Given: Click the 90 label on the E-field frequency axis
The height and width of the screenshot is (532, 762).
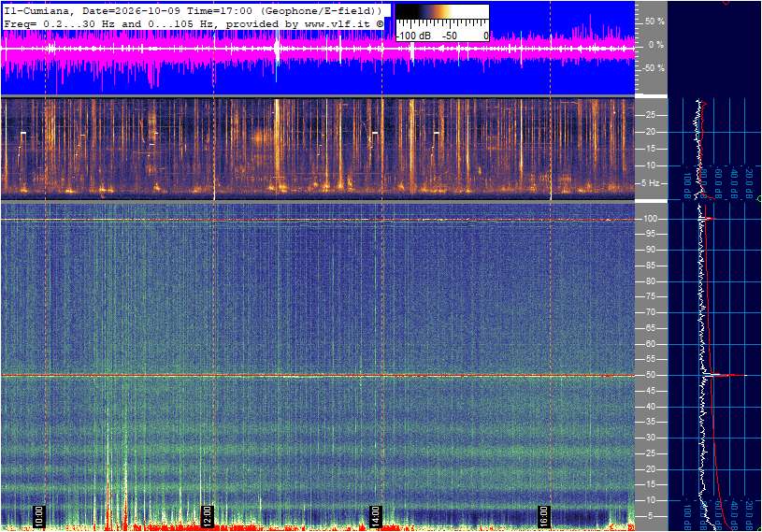Looking at the screenshot, I should [651, 250].
